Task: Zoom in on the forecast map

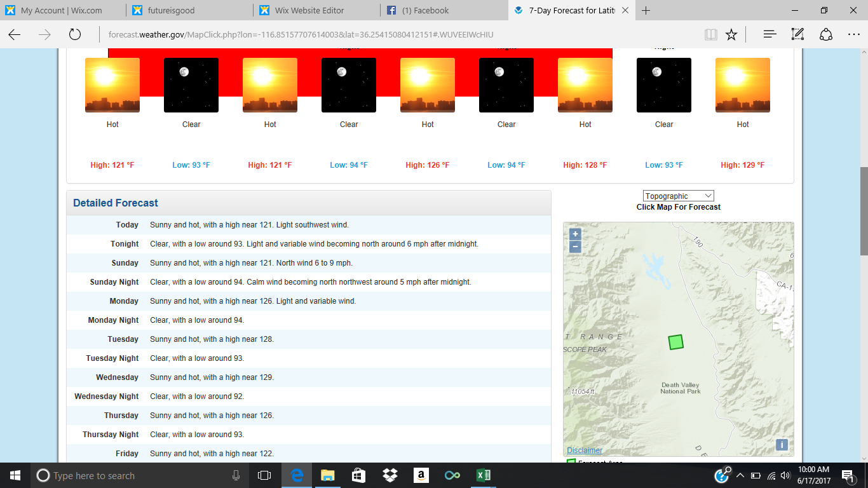Action: click(575, 234)
